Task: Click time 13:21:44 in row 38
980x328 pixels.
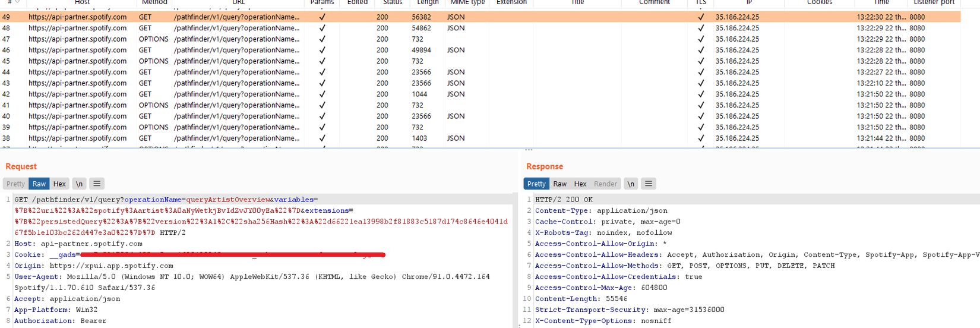Action: (881, 138)
